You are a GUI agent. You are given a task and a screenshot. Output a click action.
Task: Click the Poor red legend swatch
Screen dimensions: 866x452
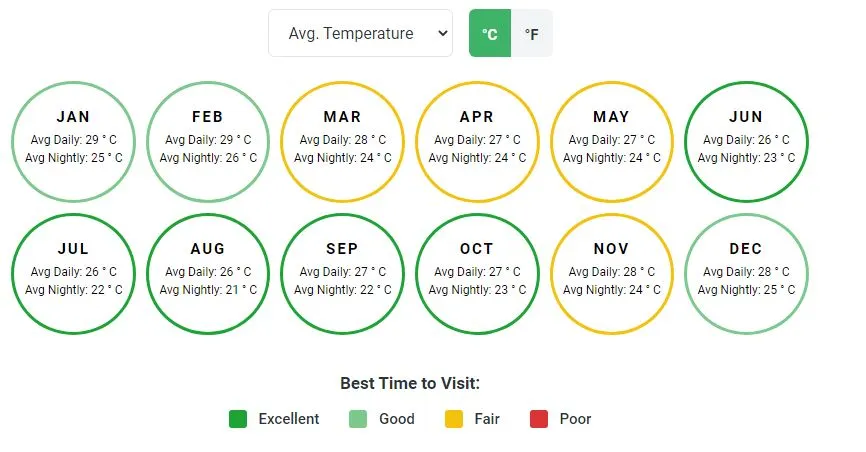coord(539,419)
